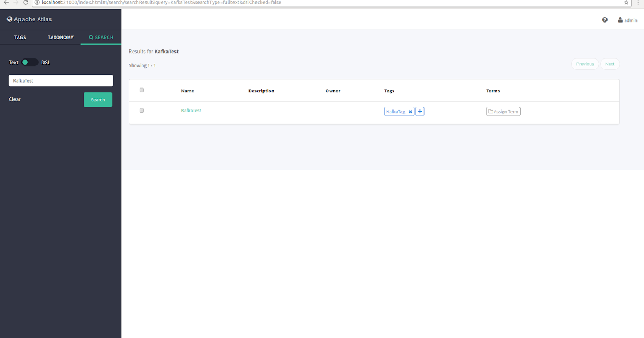The width and height of the screenshot is (644, 338).
Task: Click the bookmark star in the address bar
Action: tap(626, 3)
